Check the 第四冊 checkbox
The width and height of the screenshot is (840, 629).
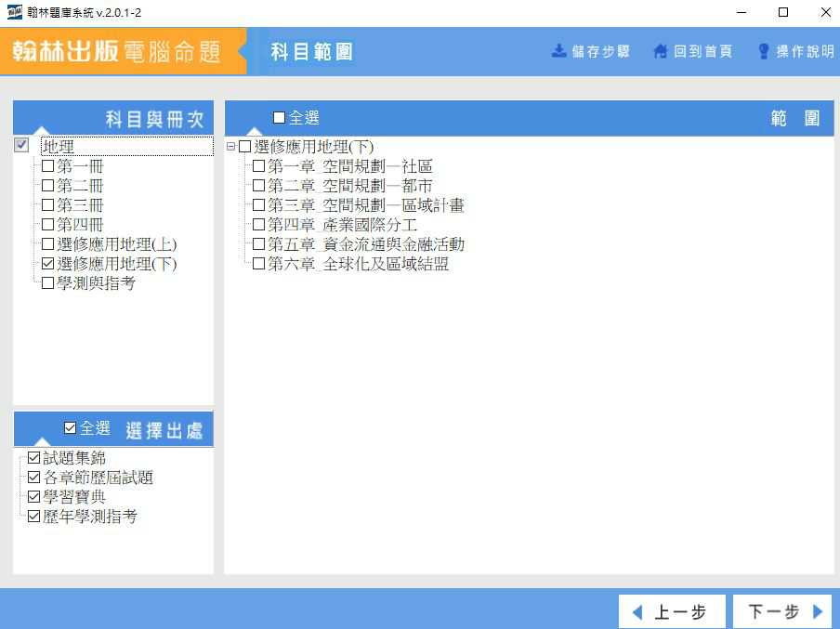point(47,224)
